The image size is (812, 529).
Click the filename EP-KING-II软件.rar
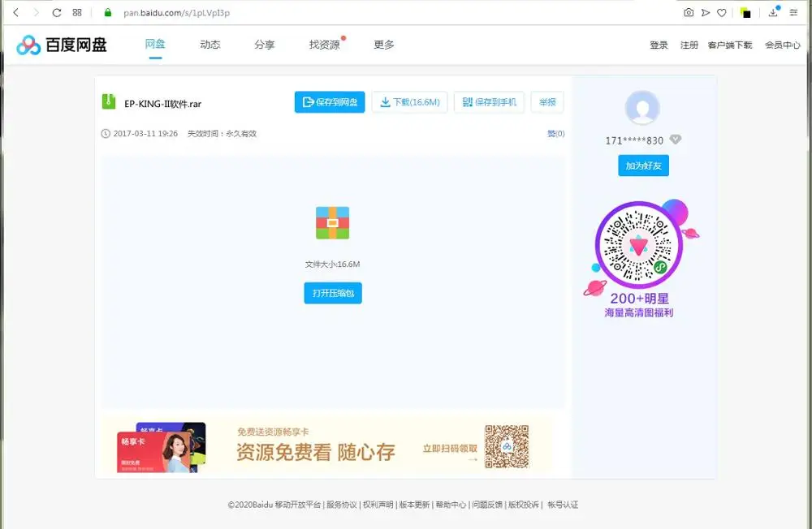162,104
